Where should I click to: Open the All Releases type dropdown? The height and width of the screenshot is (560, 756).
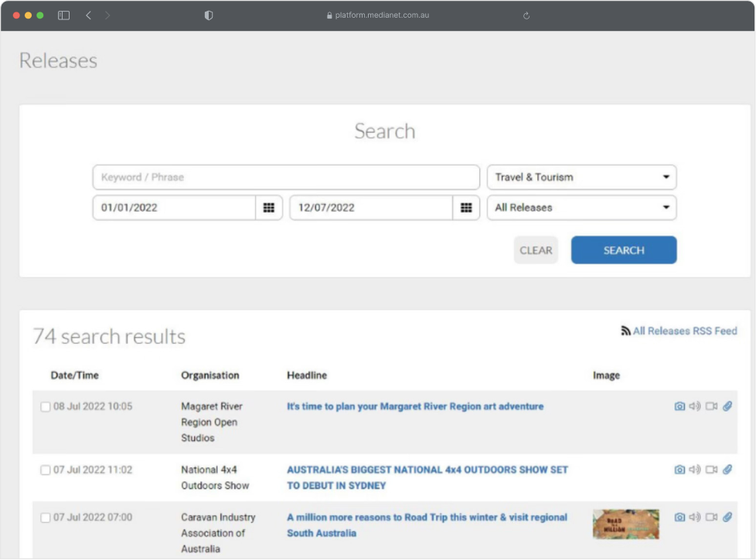tap(581, 208)
